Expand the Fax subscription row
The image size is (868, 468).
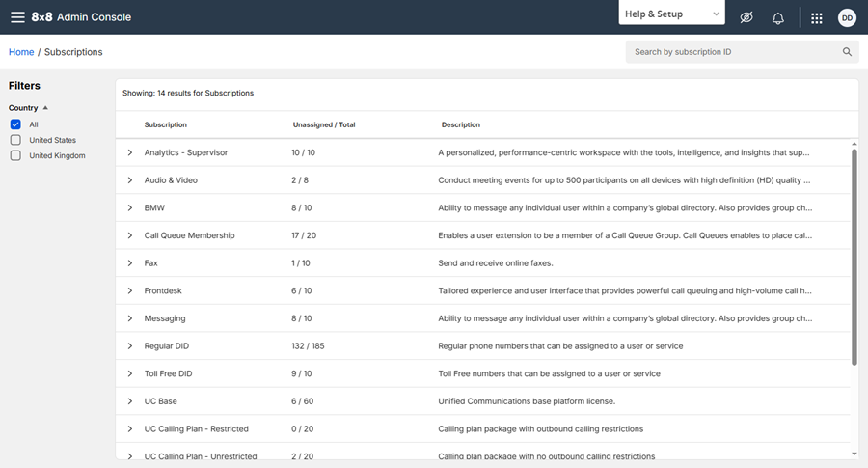pyautogui.click(x=130, y=263)
